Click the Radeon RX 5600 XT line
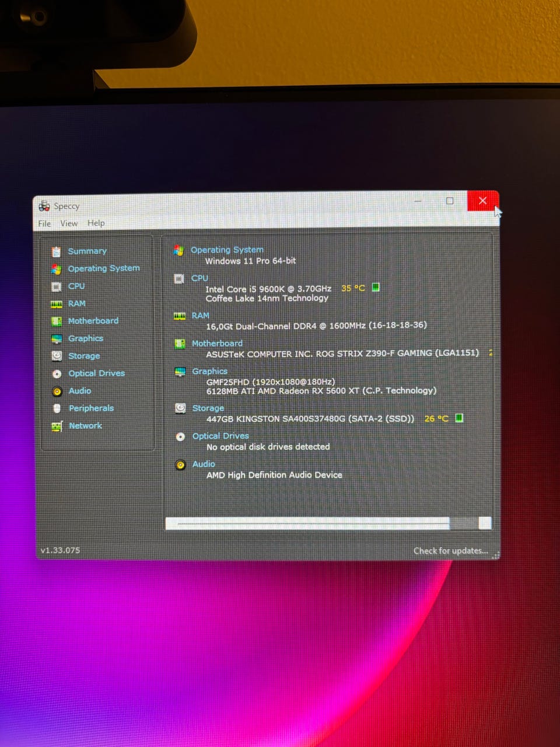The width and height of the screenshot is (560, 747). (x=321, y=391)
